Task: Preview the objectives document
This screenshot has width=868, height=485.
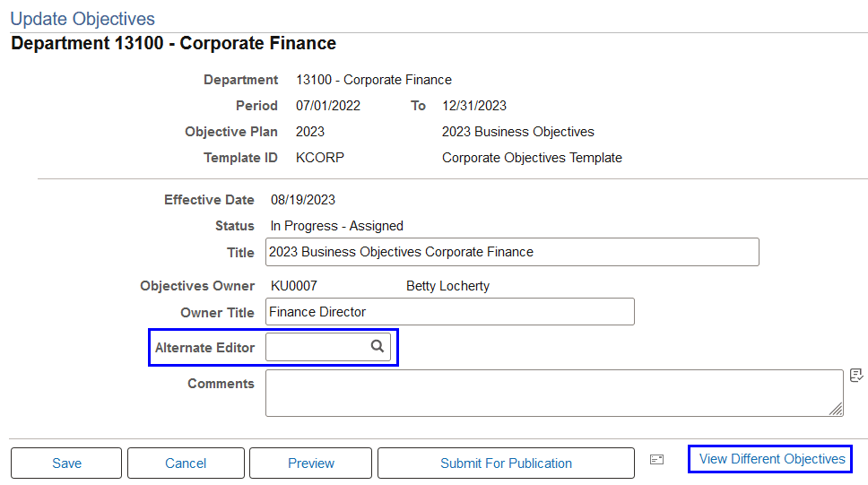Action: pos(310,463)
